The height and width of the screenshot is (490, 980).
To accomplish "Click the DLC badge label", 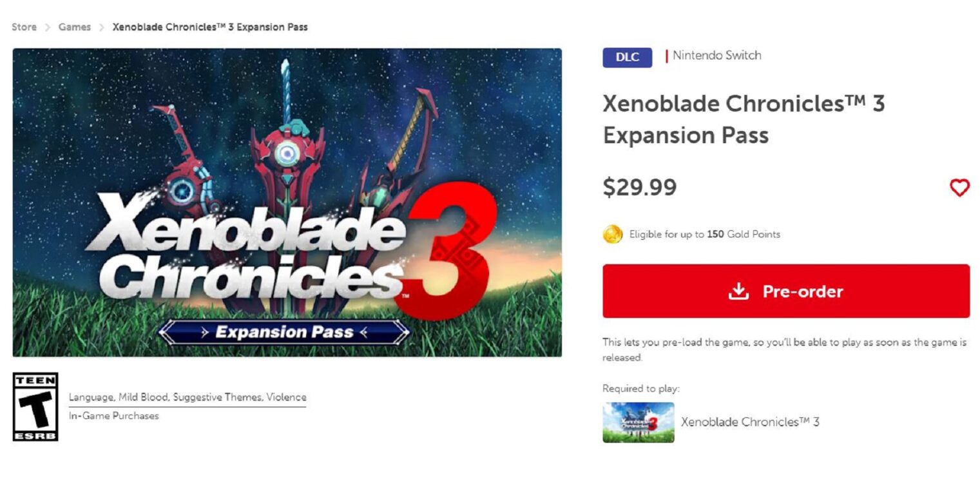I will (627, 57).
